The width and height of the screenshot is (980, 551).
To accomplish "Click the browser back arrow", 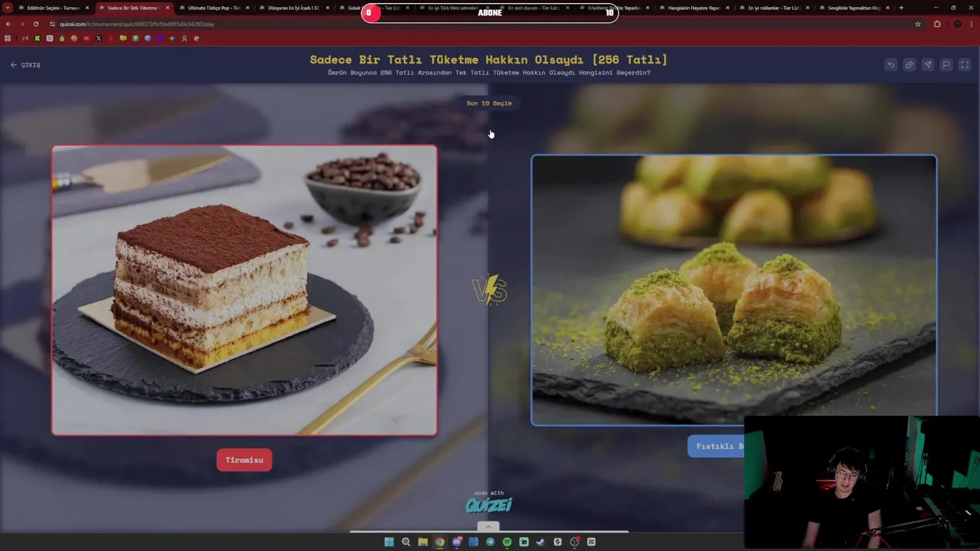I will click(8, 24).
